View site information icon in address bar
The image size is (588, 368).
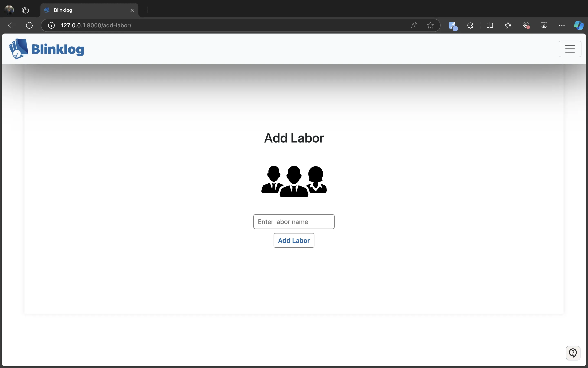pyautogui.click(x=51, y=25)
